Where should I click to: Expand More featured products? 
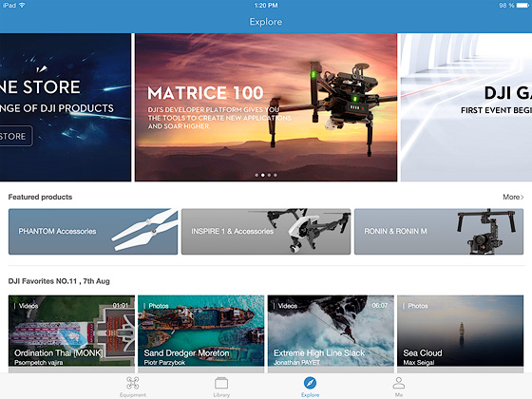(513, 197)
